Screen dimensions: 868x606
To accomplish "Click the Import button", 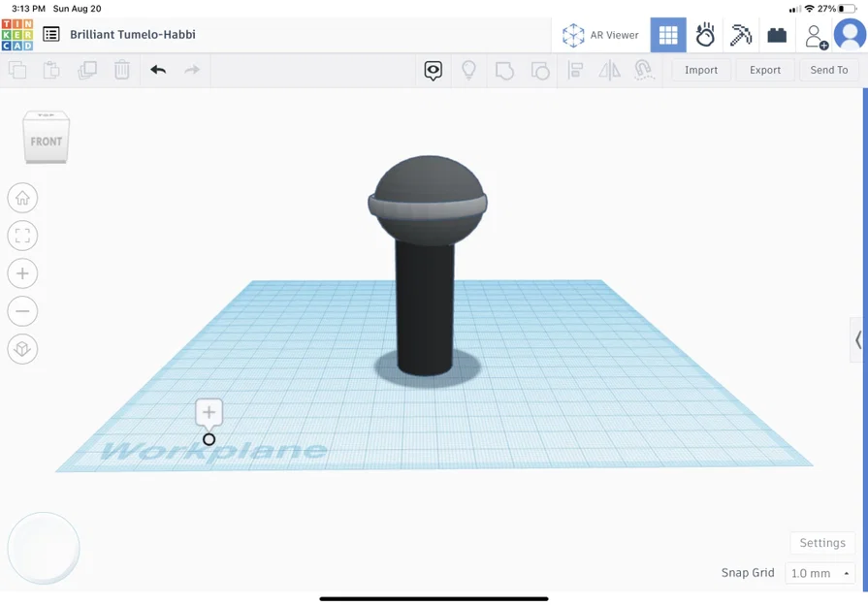I will pos(701,70).
